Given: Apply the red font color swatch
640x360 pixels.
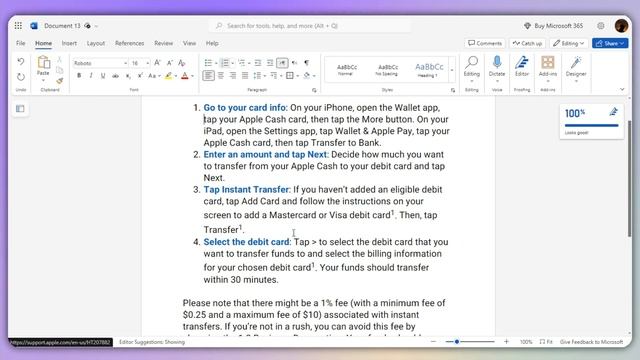Looking at the screenshot, I should pyautogui.click(x=185, y=76).
